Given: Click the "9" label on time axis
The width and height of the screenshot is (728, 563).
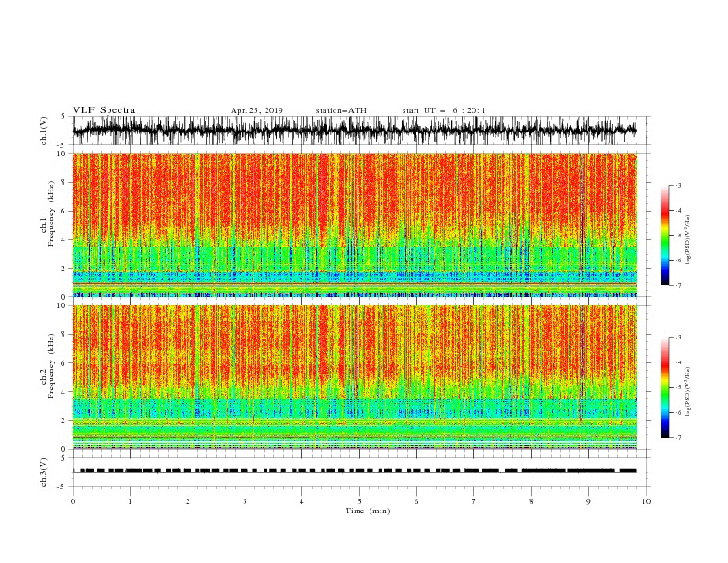Looking at the screenshot, I should (x=589, y=501).
